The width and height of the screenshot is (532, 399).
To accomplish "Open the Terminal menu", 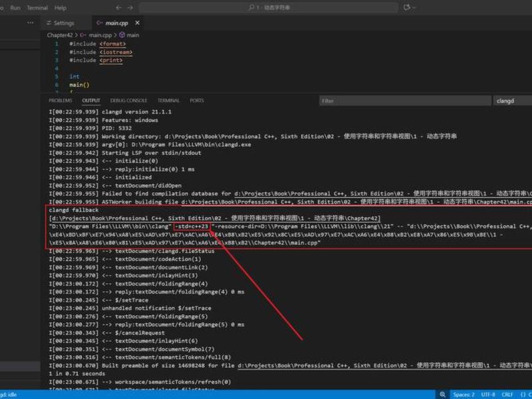I will coord(37,8).
